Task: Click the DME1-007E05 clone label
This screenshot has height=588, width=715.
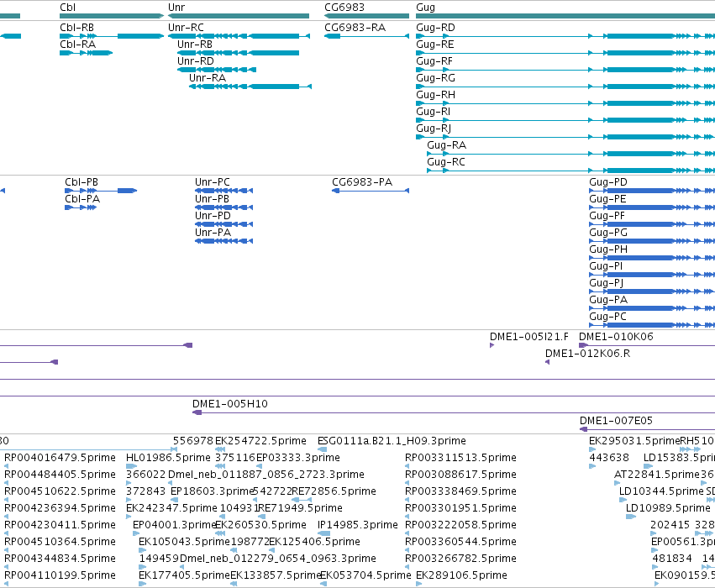Action: pyautogui.click(x=616, y=421)
